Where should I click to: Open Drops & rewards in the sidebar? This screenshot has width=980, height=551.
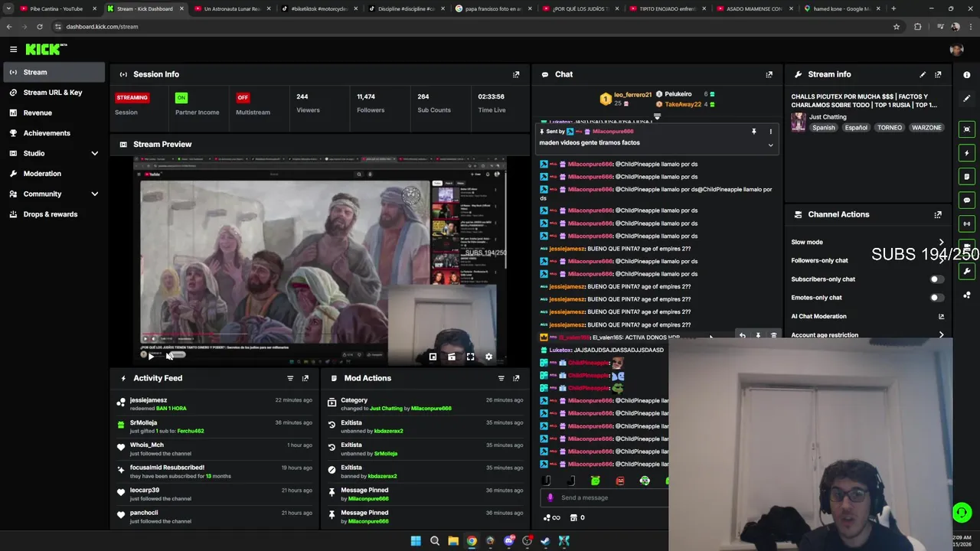53,214
